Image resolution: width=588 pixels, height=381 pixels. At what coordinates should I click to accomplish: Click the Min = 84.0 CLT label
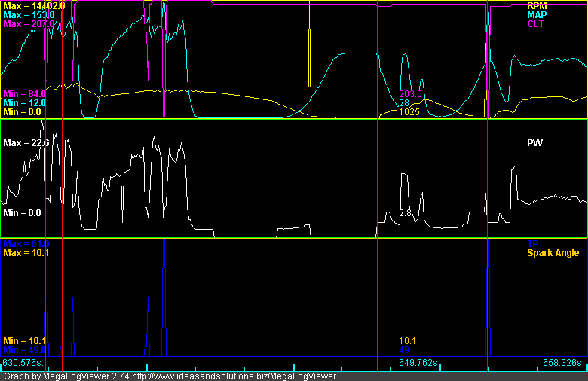(x=24, y=93)
